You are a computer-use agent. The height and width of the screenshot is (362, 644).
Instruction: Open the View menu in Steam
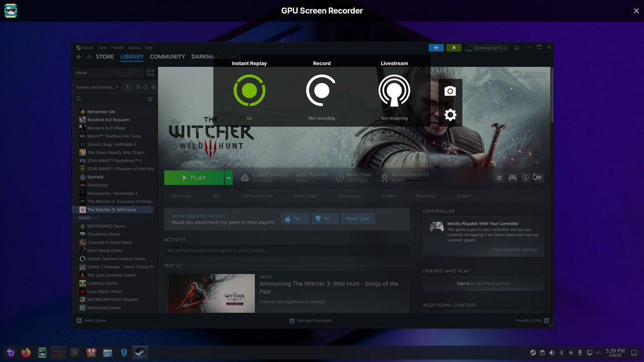pos(102,48)
